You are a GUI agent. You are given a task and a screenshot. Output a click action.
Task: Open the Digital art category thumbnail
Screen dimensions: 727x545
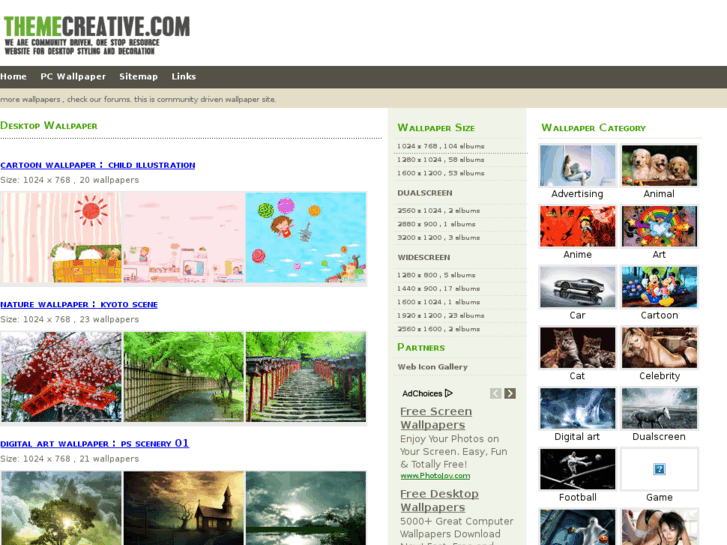[x=577, y=409]
